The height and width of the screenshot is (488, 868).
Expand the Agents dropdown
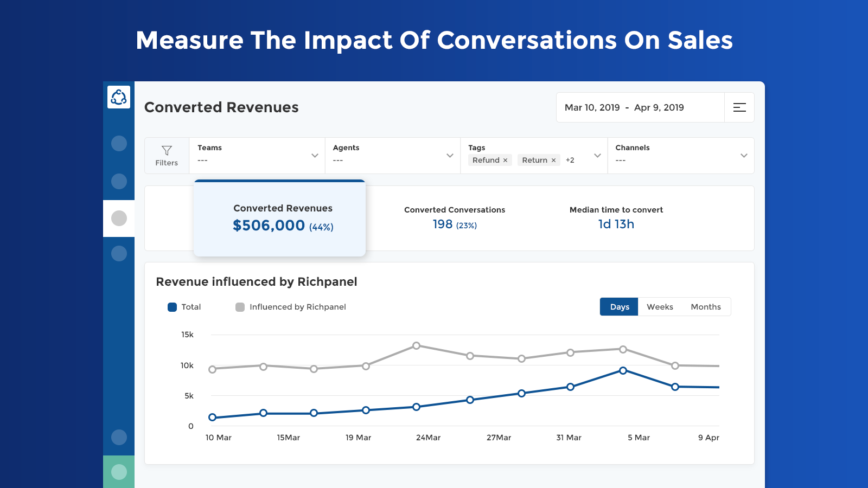click(393, 156)
